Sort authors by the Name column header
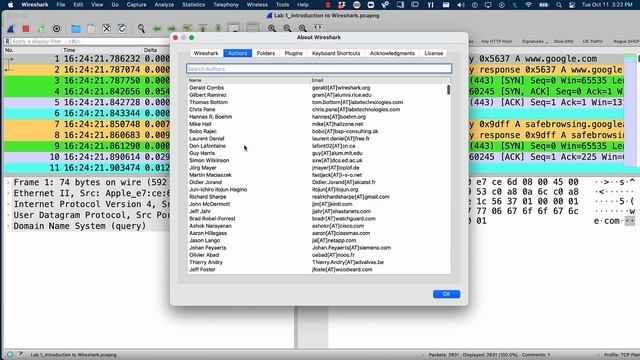 pyautogui.click(x=248, y=80)
